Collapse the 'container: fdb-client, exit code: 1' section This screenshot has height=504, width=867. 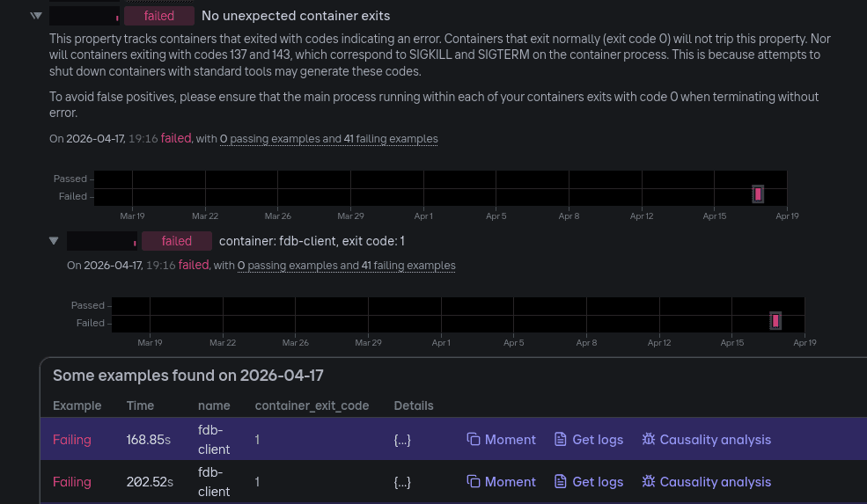coord(54,240)
